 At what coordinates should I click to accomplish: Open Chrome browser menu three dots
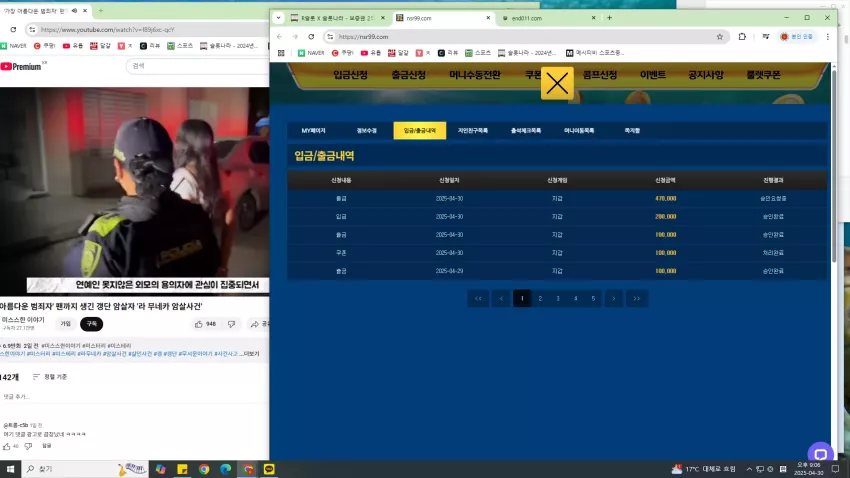tap(828, 37)
